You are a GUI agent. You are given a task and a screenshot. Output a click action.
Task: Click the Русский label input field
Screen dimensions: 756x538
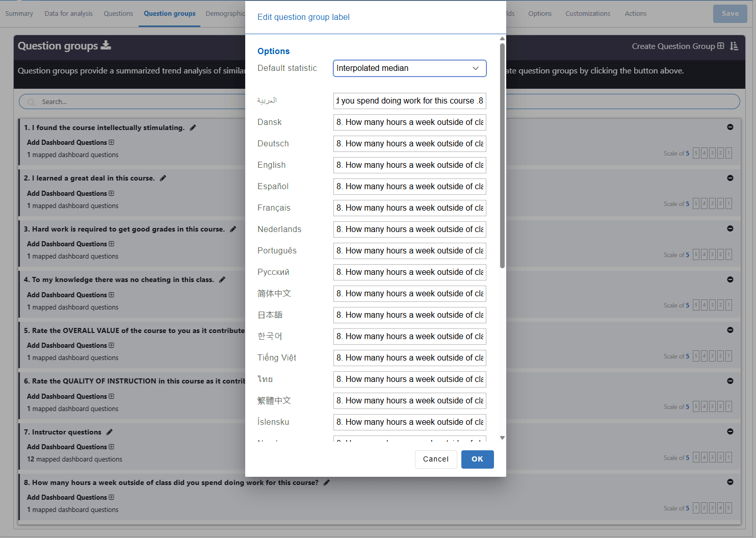click(x=409, y=272)
